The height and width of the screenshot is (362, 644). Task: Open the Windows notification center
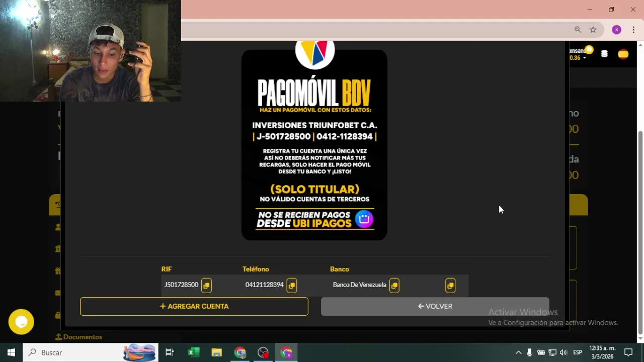point(628,352)
